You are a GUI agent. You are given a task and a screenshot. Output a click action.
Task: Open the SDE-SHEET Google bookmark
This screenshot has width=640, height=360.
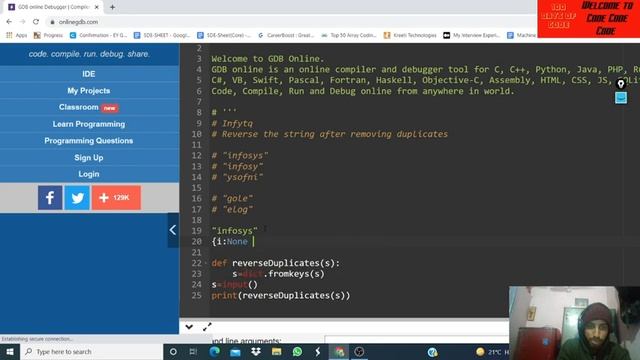point(162,36)
